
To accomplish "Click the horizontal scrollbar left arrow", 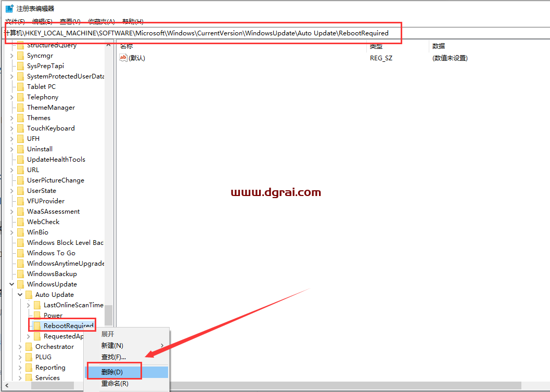I will click(x=7, y=386).
